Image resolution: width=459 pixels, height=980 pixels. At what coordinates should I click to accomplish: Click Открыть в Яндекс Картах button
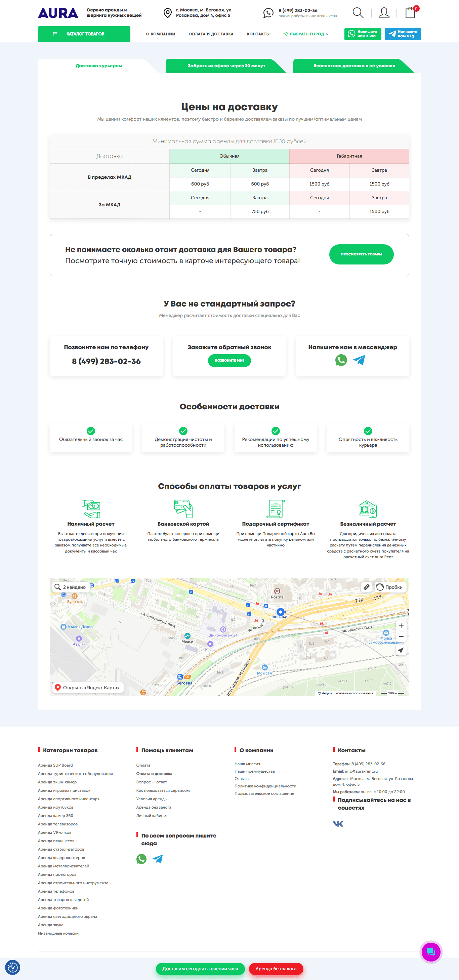88,688
